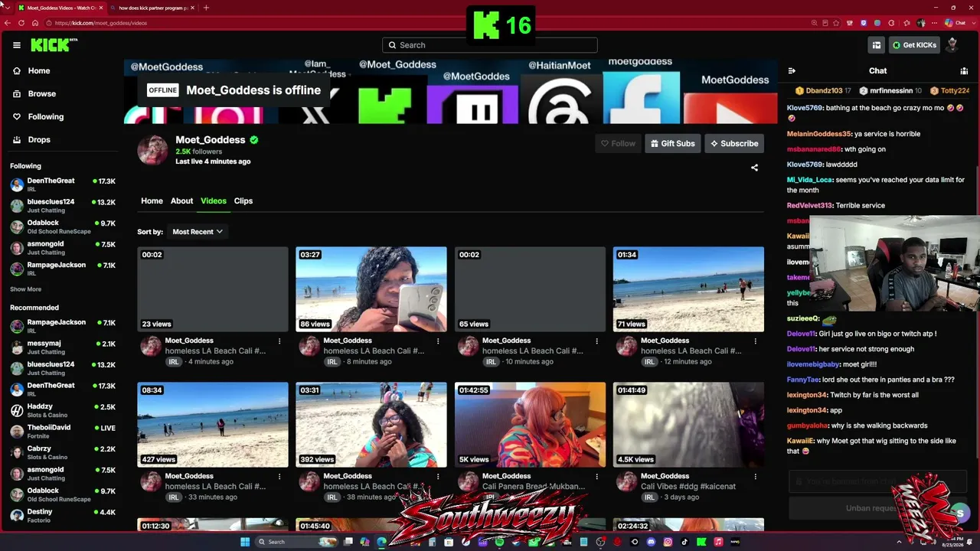Open Odablock channel in Following list
980x551 pixels.
(63, 227)
